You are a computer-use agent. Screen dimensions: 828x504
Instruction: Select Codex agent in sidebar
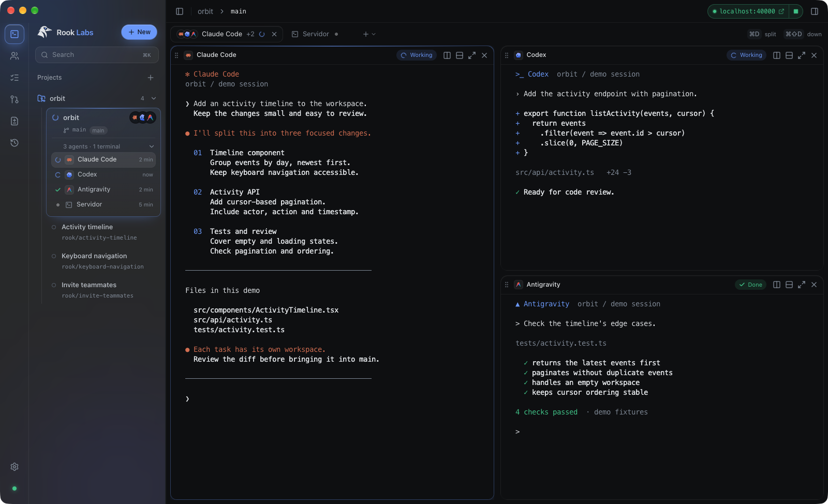[103, 174]
